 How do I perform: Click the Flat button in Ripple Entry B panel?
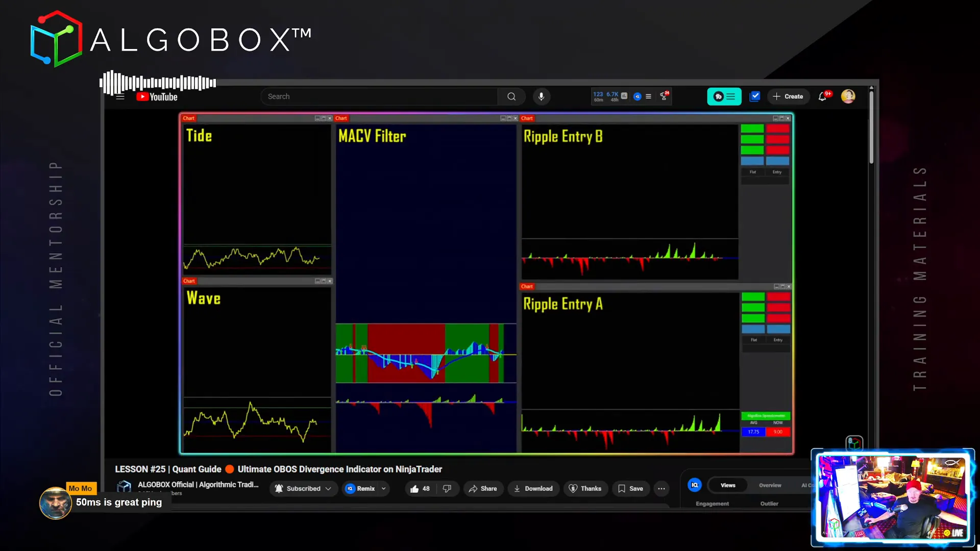tap(753, 172)
